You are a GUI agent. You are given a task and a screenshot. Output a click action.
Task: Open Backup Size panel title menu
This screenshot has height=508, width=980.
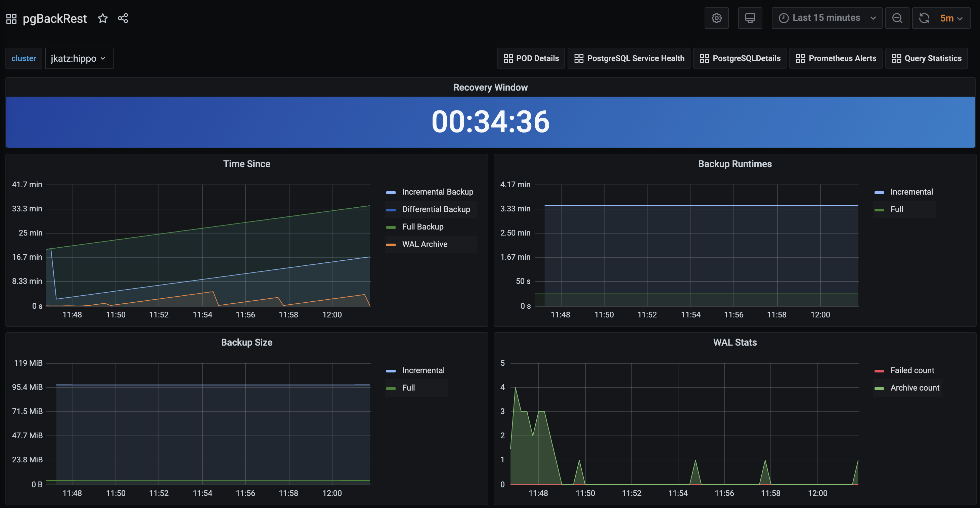point(247,342)
